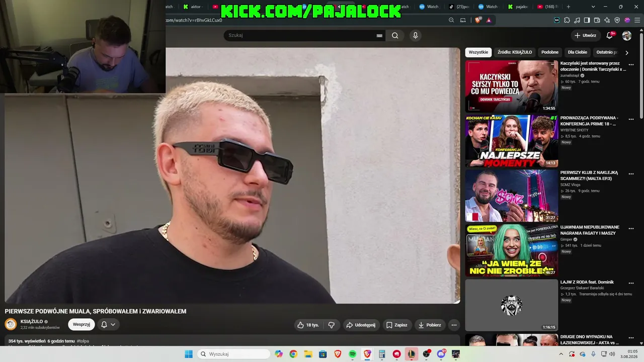Open Discord from the taskbar
The height and width of the screenshot is (362, 644).
(x=441, y=354)
